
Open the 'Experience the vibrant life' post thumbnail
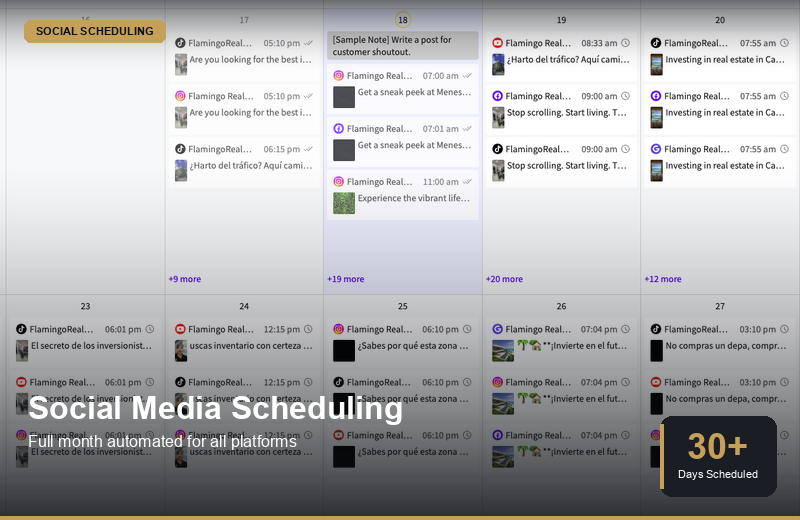pyautogui.click(x=344, y=203)
